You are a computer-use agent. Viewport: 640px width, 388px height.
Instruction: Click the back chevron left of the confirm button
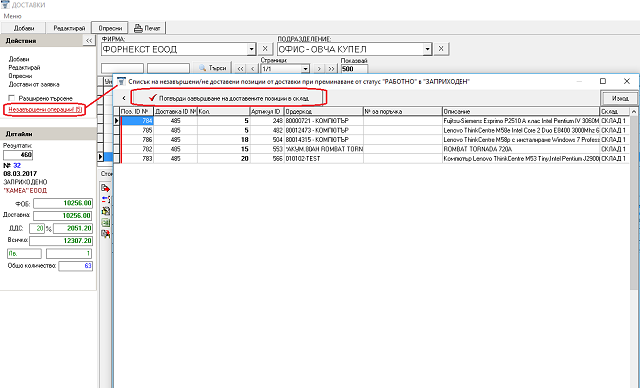(x=124, y=98)
